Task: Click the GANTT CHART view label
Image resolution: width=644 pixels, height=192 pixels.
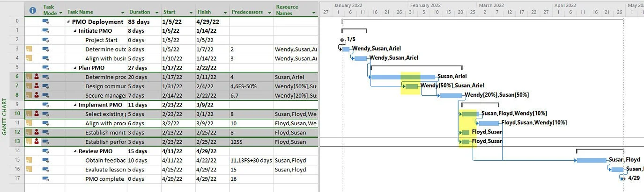Action: [x=5, y=117]
